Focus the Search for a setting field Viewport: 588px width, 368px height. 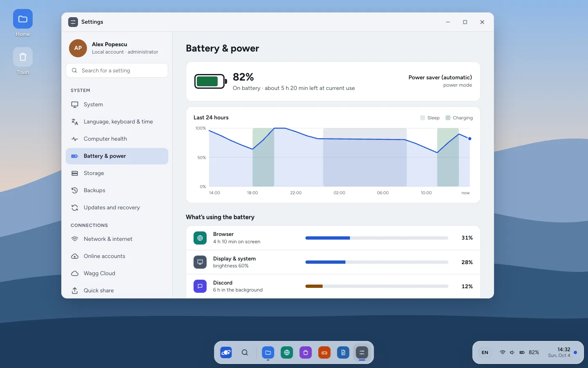tap(117, 70)
